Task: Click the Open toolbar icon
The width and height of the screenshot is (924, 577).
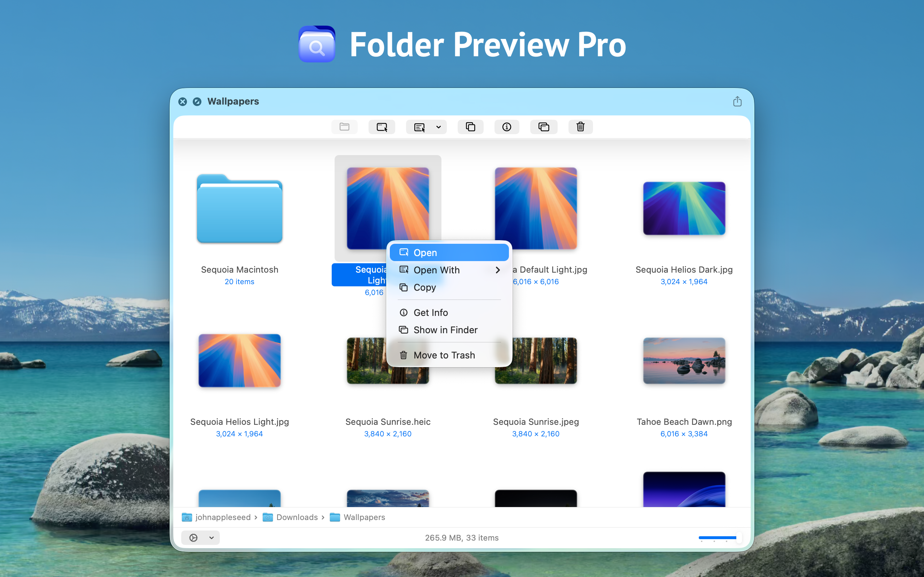Action: click(x=382, y=127)
